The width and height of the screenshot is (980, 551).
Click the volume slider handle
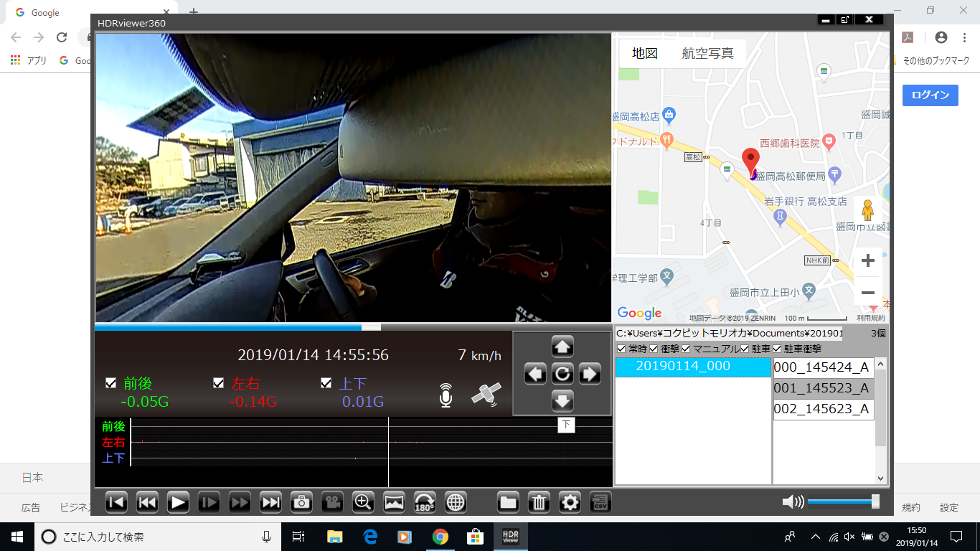tap(875, 502)
